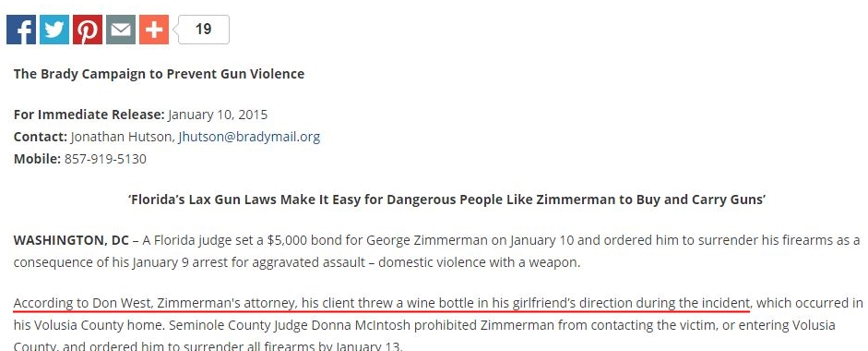Click the share count bubble showing 19
Screen dimensions: 868x351
203,30
